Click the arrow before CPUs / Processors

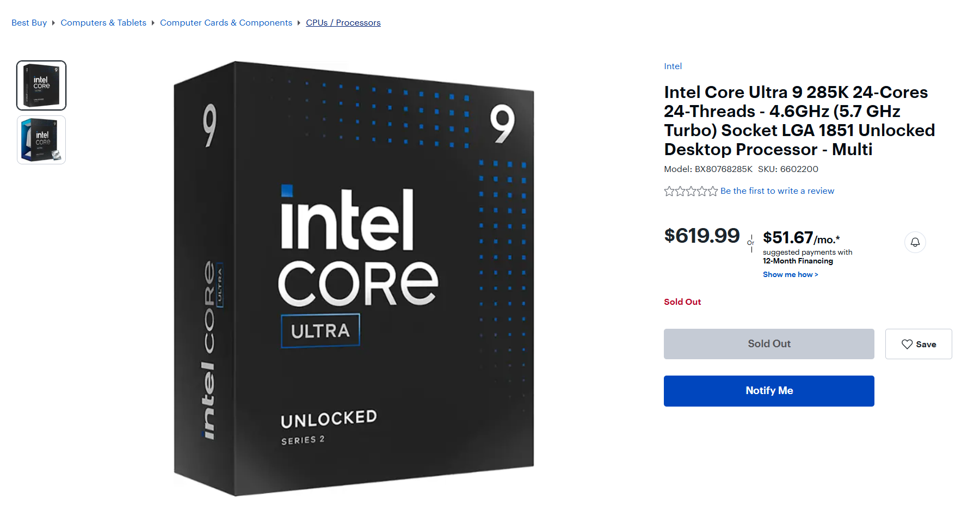tap(299, 23)
